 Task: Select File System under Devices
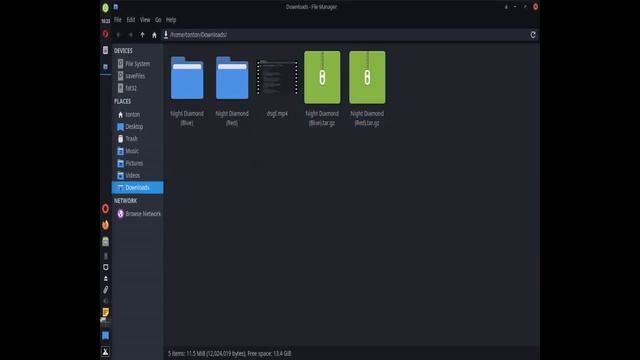[137, 64]
